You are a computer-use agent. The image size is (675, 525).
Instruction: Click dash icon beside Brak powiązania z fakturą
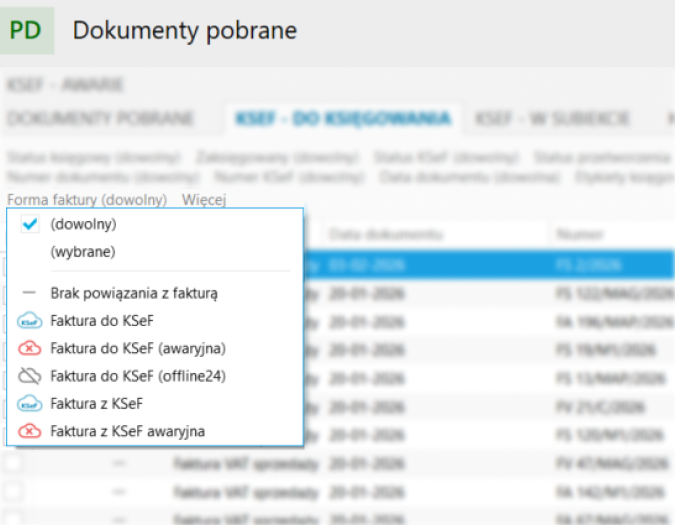30,293
